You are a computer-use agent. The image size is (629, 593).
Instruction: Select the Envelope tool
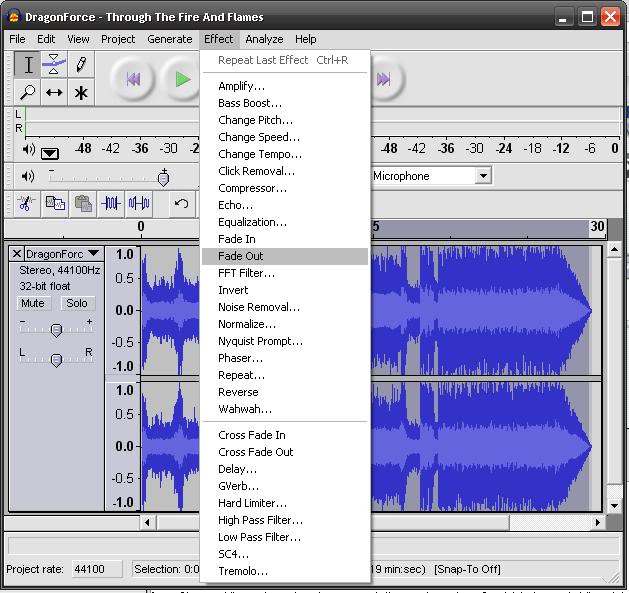point(54,65)
